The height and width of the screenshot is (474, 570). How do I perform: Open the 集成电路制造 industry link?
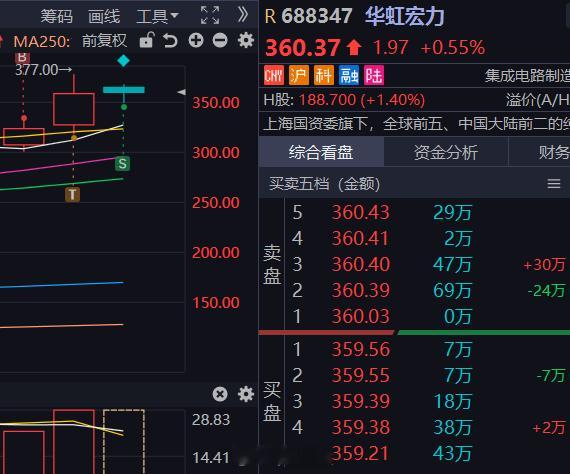click(527, 76)
